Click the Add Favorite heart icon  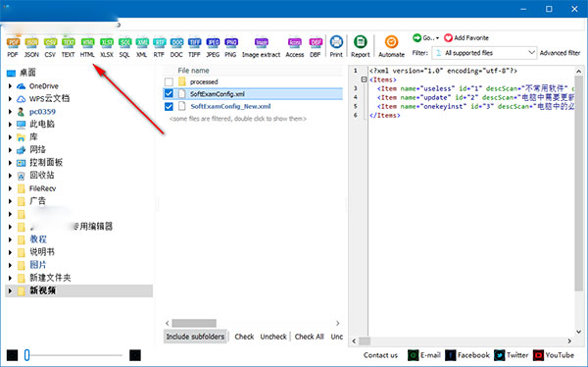(x=448, y=38)
